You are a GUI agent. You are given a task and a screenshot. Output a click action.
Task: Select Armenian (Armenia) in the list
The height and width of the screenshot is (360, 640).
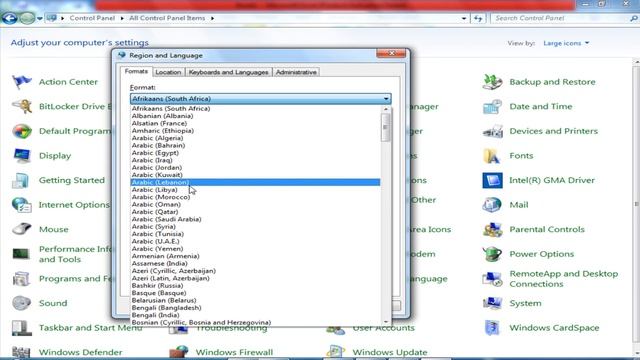tap(255, 256)
